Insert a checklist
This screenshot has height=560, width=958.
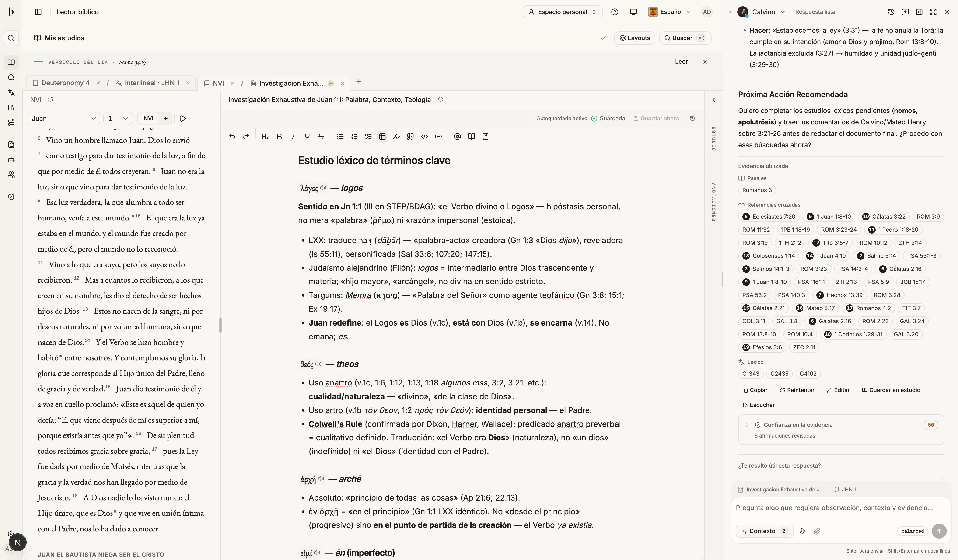click(x=368, y=136)
